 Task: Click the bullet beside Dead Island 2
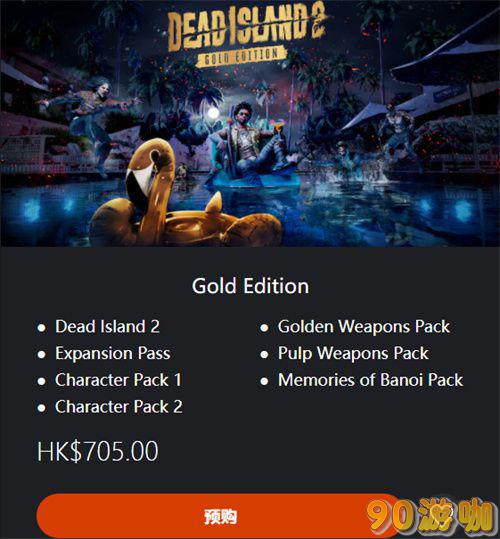[x=42, y=328]
